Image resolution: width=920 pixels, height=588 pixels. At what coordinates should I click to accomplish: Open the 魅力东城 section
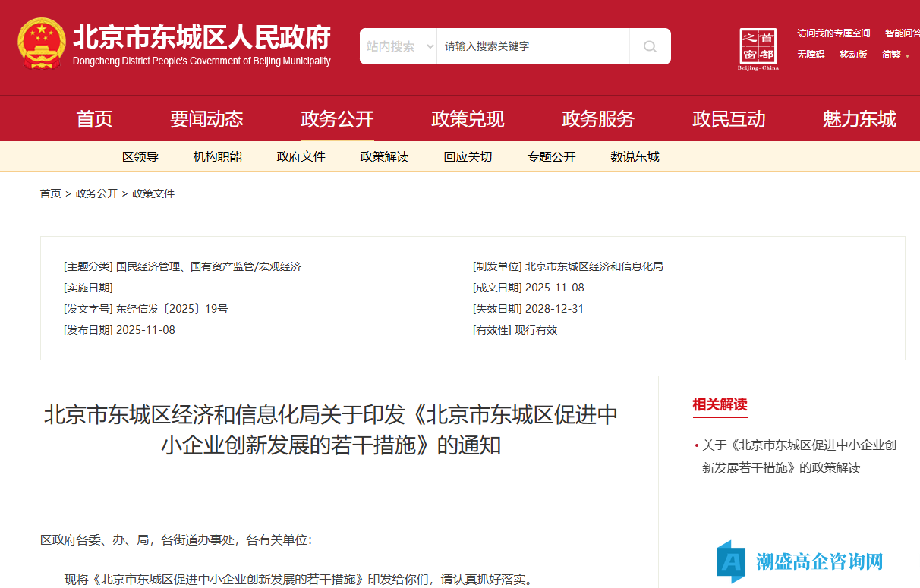point(859,118)
